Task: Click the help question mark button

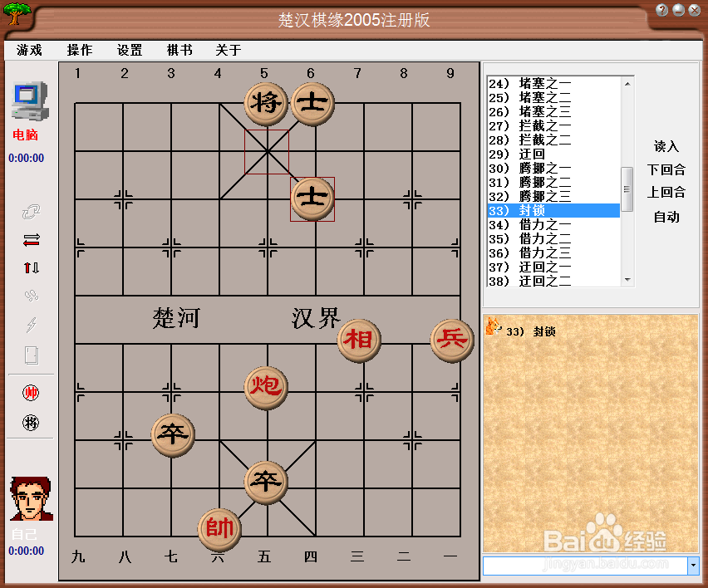Action: pyautogui.click(x=662, y=10)
